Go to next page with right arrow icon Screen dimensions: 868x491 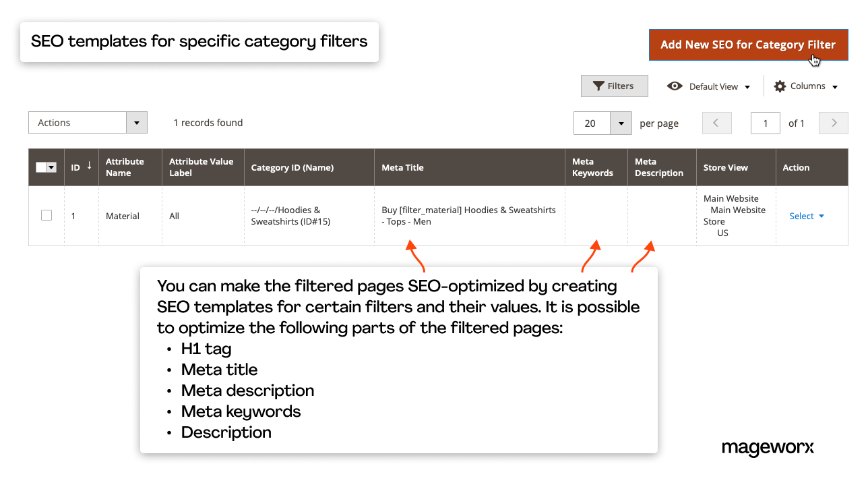click(833, 123)
